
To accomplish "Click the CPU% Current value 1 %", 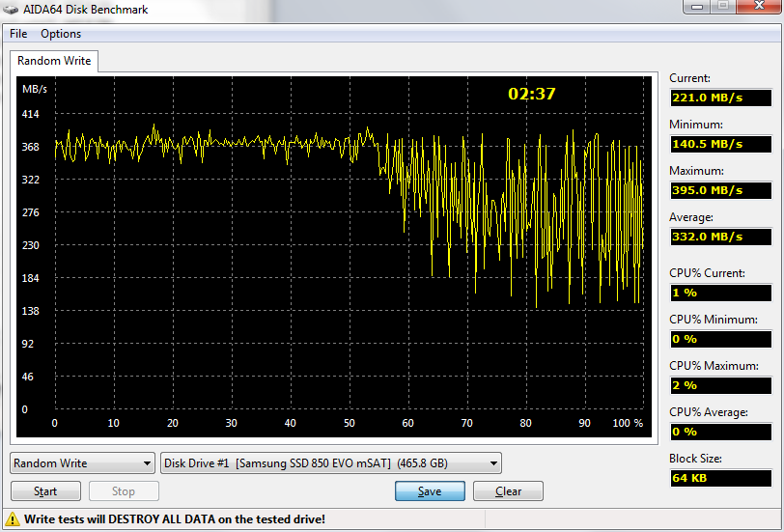I will [x=720, y=293].
